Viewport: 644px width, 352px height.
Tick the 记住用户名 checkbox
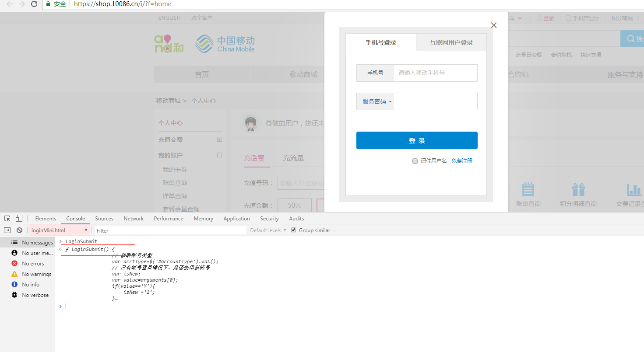[415, 161]
